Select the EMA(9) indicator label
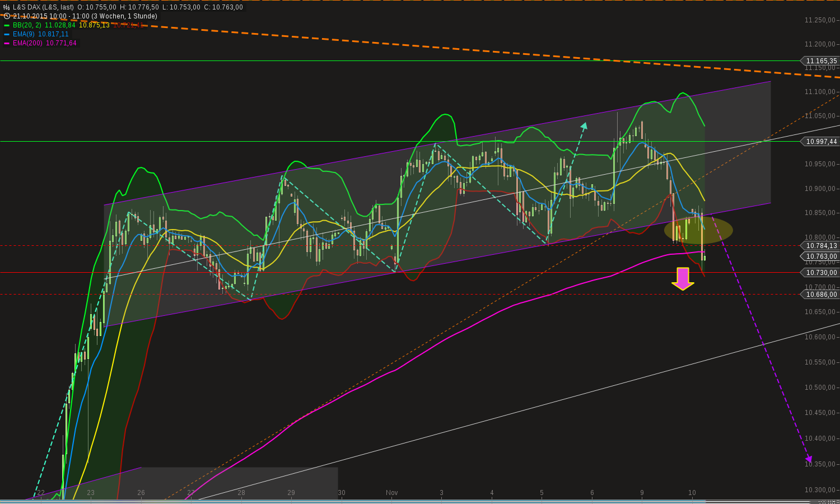The image size is (840, 504). click(x=24, y=34)
